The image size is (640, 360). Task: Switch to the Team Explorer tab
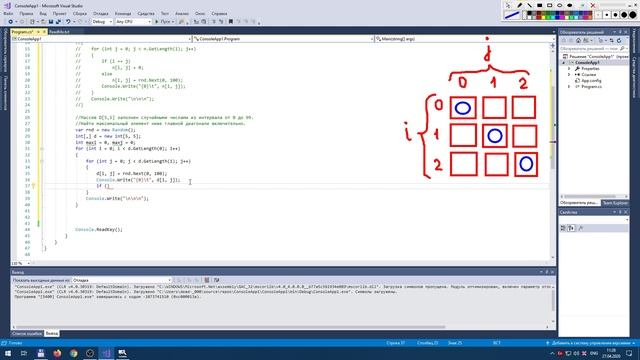tap(616, 203)
